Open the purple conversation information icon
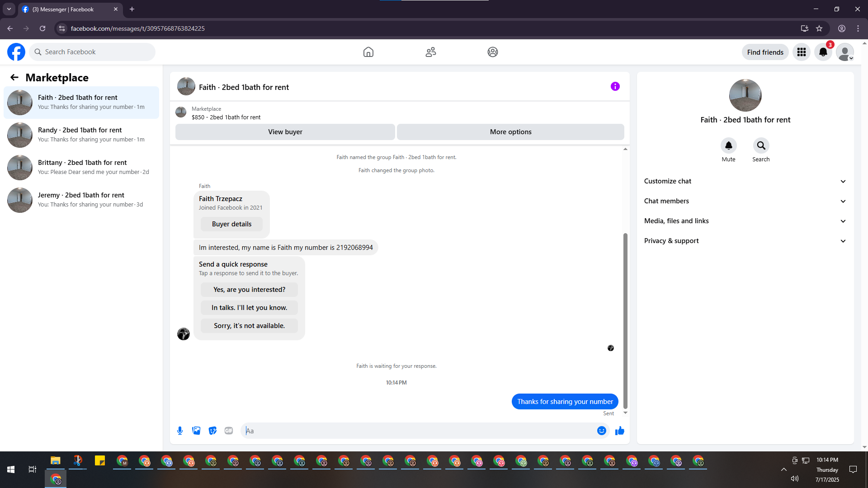The width and height of the screenshot is (868, 488). (x=615, y=86)
